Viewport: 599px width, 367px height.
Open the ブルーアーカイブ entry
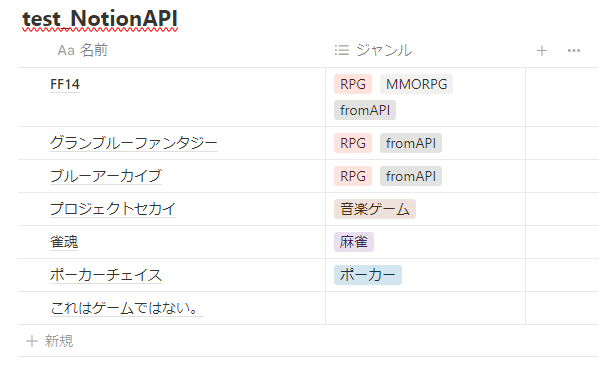tap(106, 176)
